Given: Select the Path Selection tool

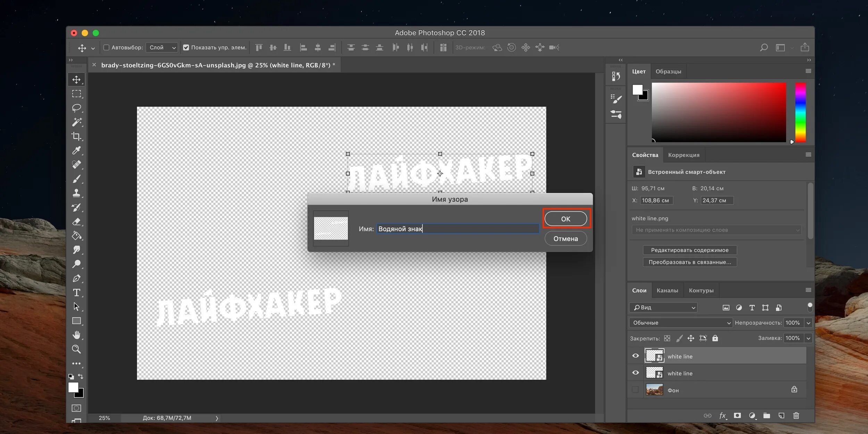Looking at the screenshot, I should [76, 307].
